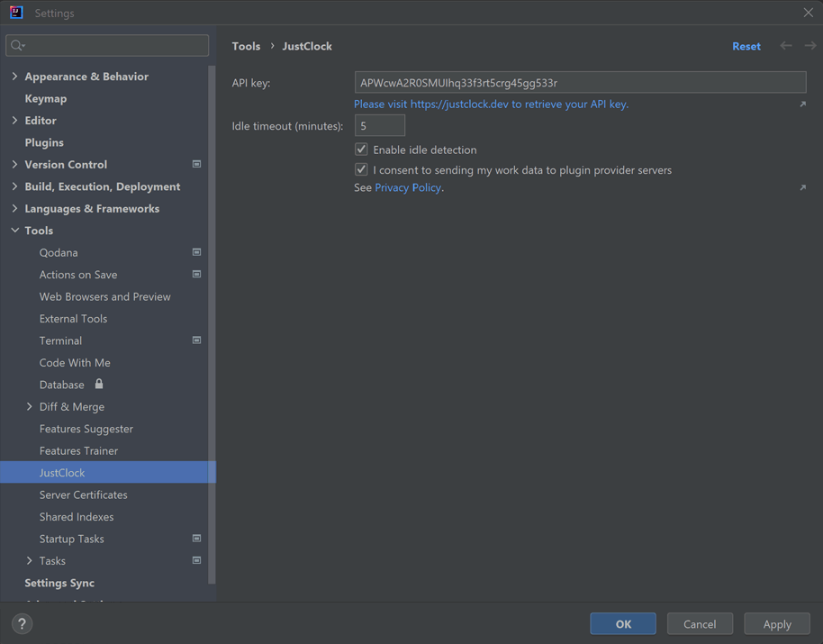The image size is (823, 644).
Task: Click external link arrow beside Privacy Policy
Action: (802, 187)
